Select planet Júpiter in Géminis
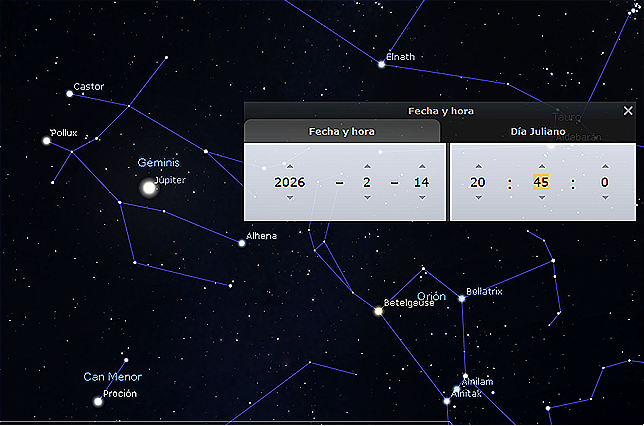The height and width of the screenshot is (426, 644). pos(149,187)
